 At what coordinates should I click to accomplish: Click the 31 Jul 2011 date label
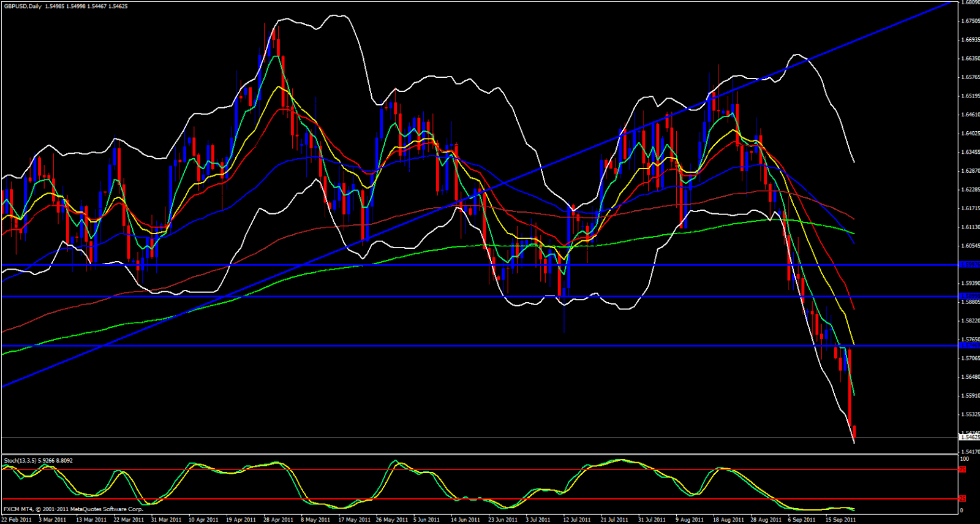(652, 520)
